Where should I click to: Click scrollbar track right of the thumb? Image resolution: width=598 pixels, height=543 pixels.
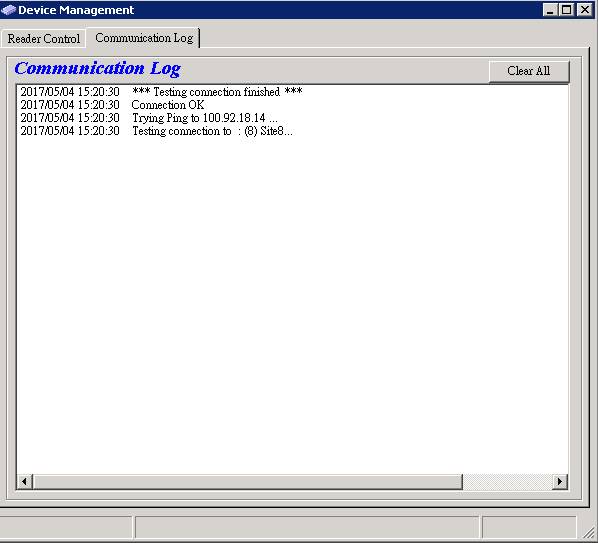[x=507, y=482]
